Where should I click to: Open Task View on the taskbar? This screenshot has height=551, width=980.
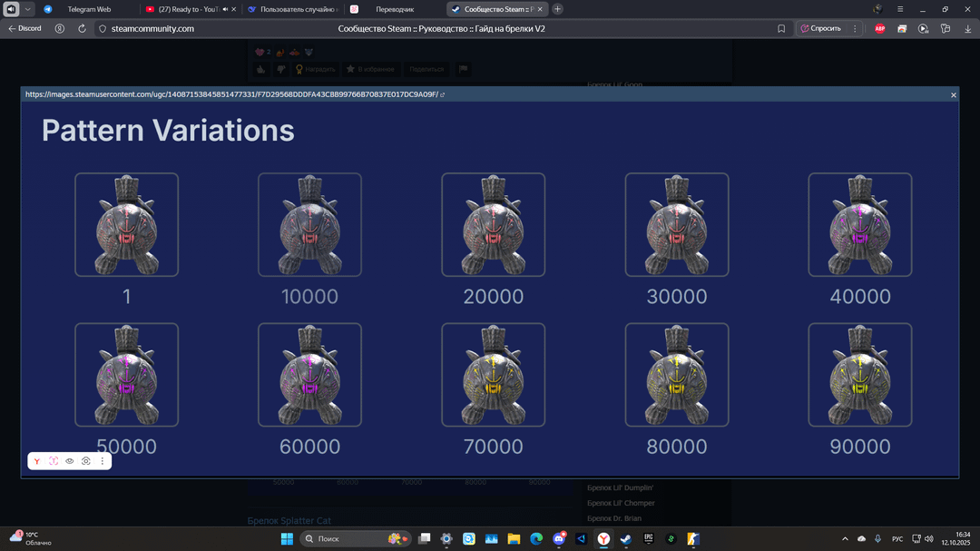tap(425, 538)
